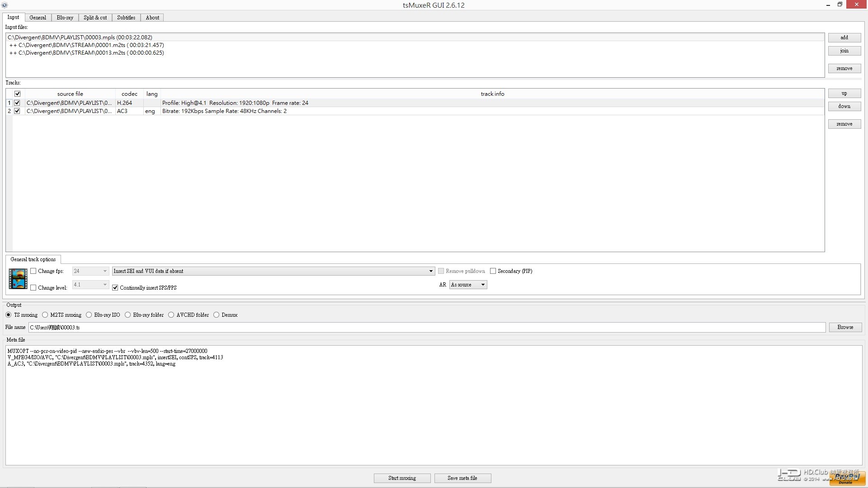Click the eng language cell
The image size is (868, 488).
tap(152, 111)
